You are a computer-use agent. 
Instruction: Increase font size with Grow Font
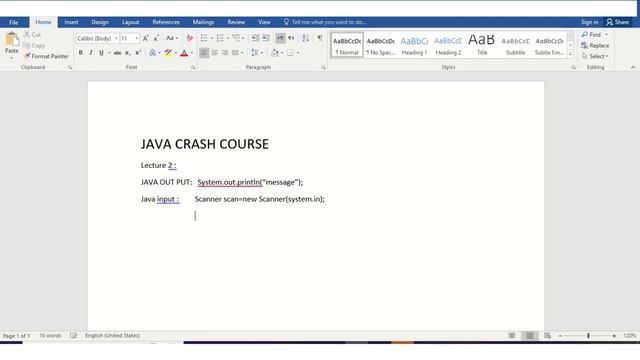(x=146, y=38)
